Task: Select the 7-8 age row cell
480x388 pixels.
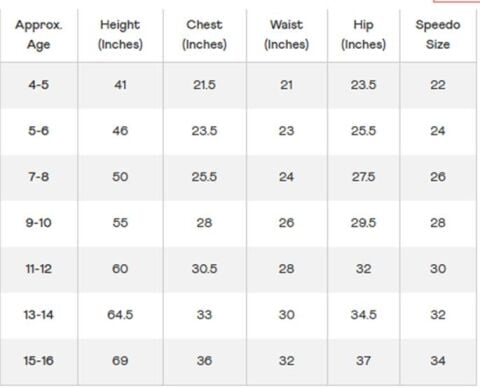Action: point(39,177)
